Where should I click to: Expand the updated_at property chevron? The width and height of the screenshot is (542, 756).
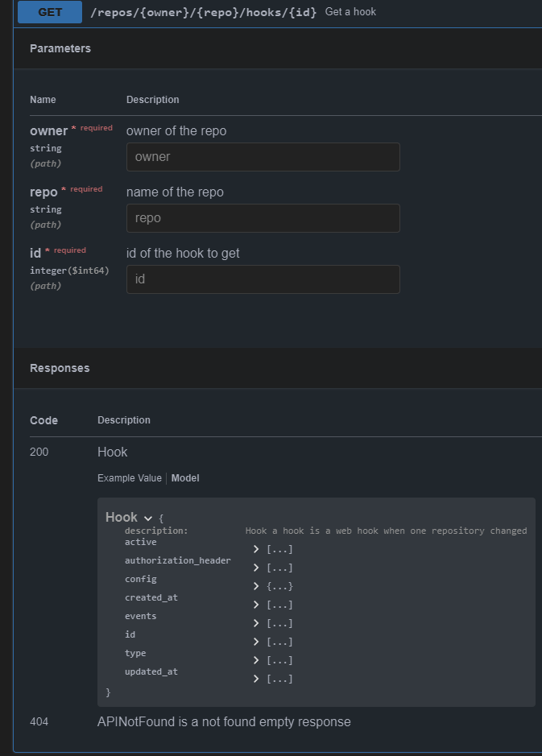click(x=256, y=679)
